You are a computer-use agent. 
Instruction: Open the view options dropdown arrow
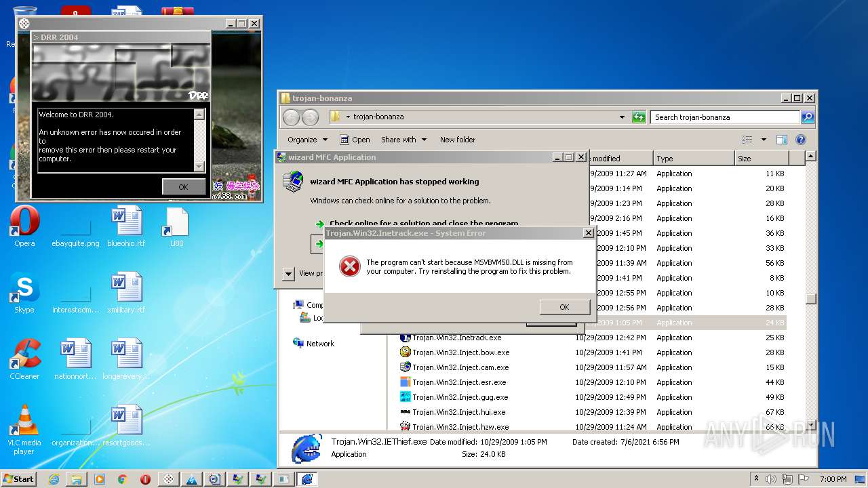(763, 140)
